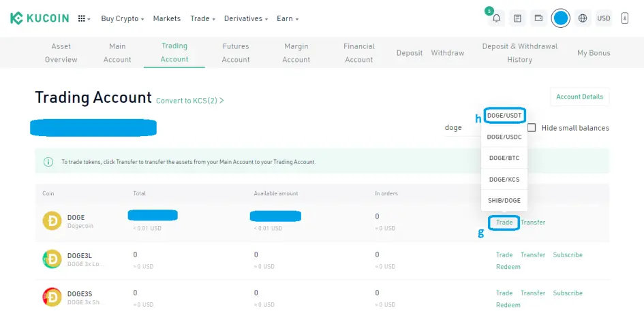
Task: Expand the Trade dropdown in top navigation
Action: [x=202, y=18]
